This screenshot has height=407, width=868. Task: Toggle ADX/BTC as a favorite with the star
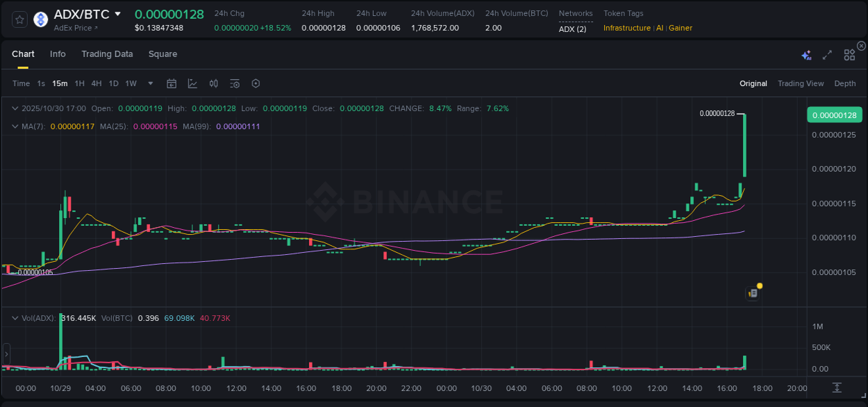(19, 19)
